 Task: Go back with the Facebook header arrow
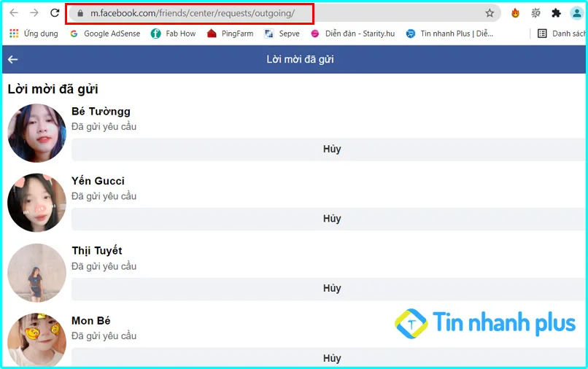tap(12, 59)
